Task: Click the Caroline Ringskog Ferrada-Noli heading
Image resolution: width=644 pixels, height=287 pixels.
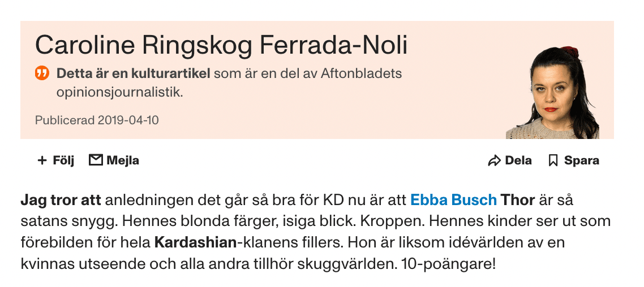Action: coord(221,45)
